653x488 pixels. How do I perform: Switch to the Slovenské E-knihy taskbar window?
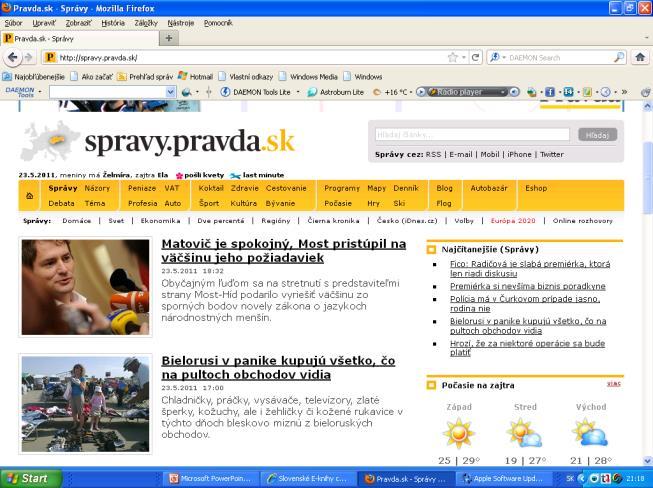[x=308, y=478]
